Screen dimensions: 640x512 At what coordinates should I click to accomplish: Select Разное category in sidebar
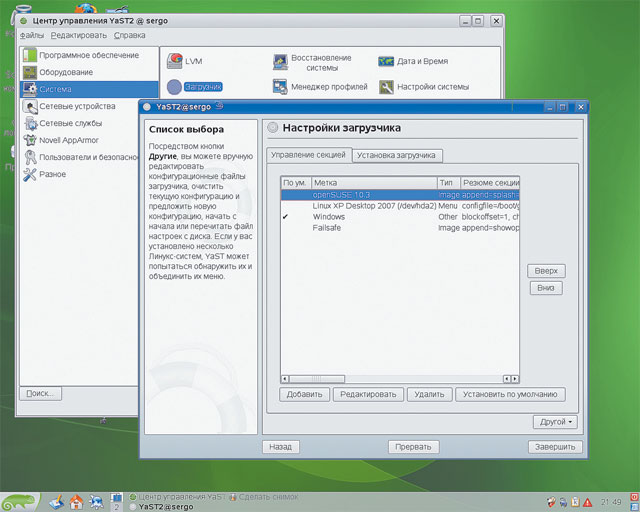pyautogui.click(x=80, y=174)
